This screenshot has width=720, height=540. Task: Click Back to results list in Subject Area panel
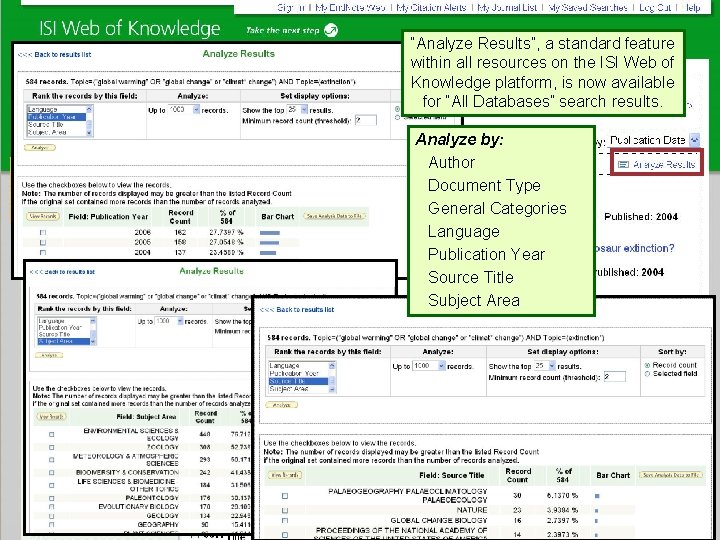pyautogui.click(x=69, y=272)
